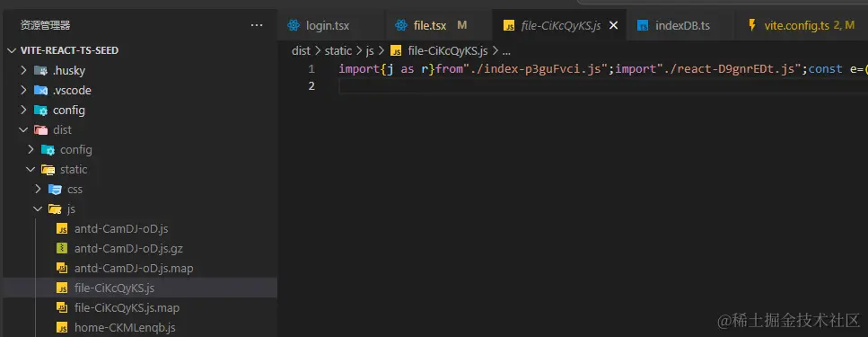The image size is (868, 337).
Task: Click the Vite lightning icon on vite.config.ts tab
Action: (751, 25)
